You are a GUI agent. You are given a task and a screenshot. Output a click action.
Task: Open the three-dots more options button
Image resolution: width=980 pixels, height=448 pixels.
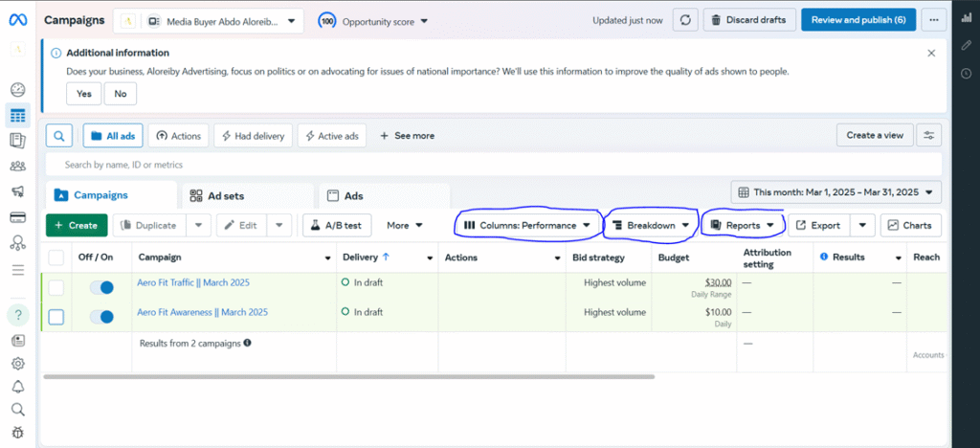[934, 20]
